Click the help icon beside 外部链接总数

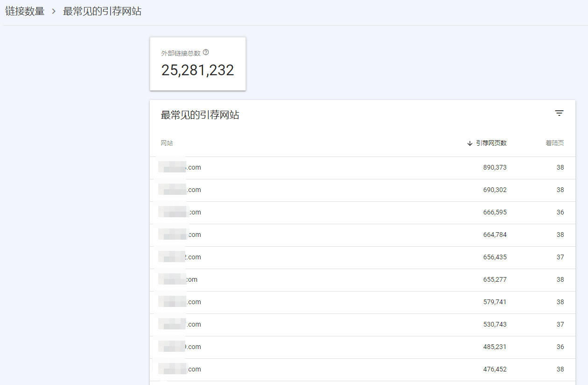pos(206,53)
